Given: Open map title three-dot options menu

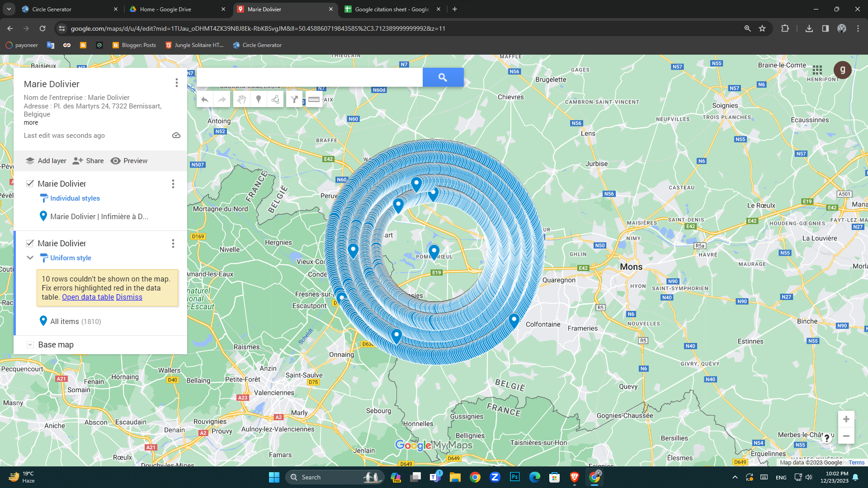Looking at the screenshot, I should pyautogui.click(x=176, y=83).
